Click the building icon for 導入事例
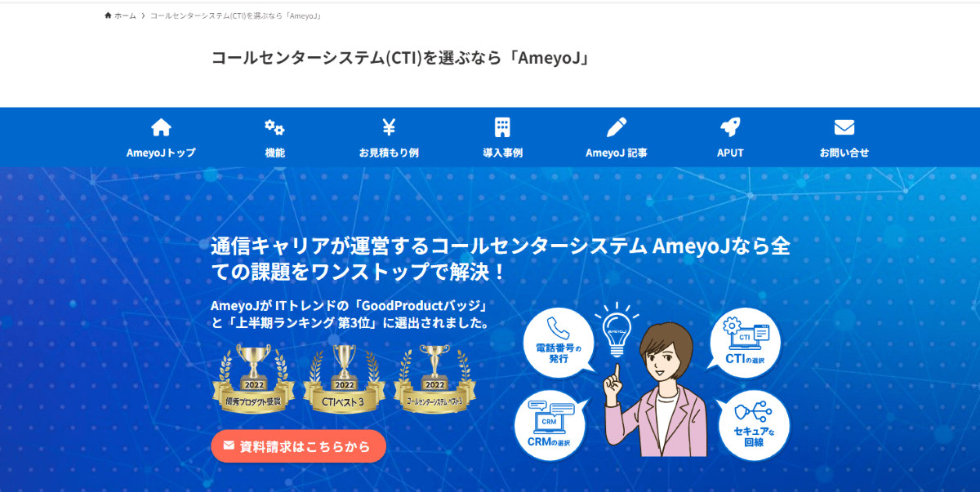 [502, 127]
